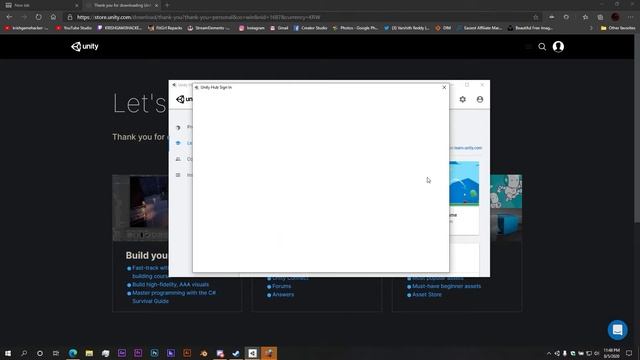
Task: Open Photos - Google Photos bookmark
Action: tap(356, 28)
